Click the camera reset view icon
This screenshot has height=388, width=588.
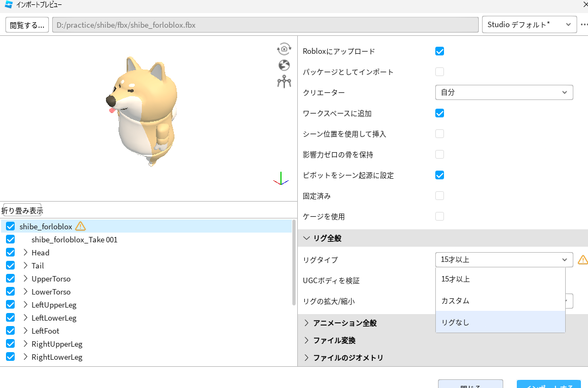coord(284,49)
